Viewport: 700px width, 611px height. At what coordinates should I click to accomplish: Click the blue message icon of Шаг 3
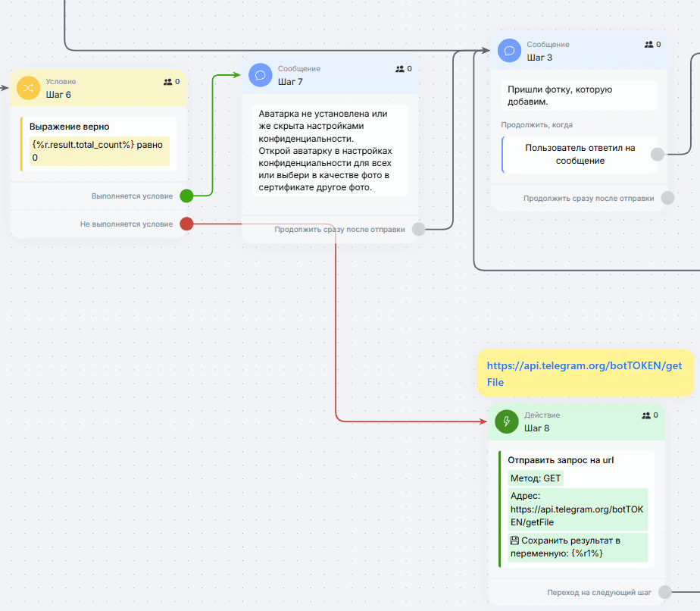pyautogui.click(x=509, y=51)
